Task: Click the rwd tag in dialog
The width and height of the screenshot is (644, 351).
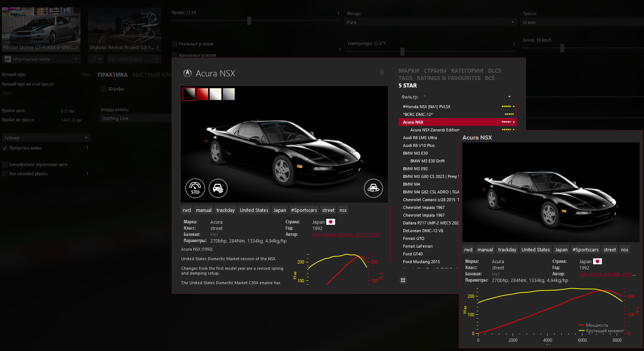Action: coord(187,210)
